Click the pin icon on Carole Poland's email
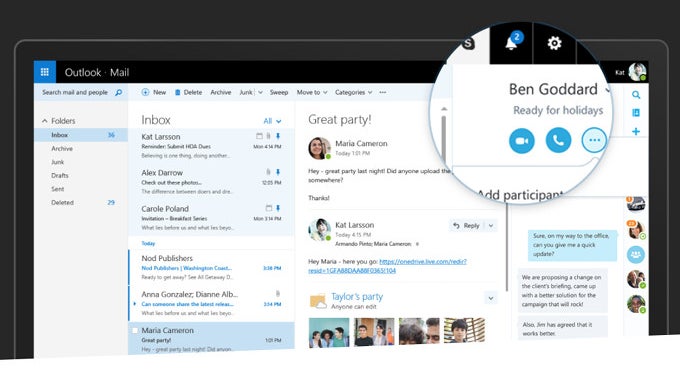Screen dimensions: 680x383 pyautogui.click(x=278, y=208)
